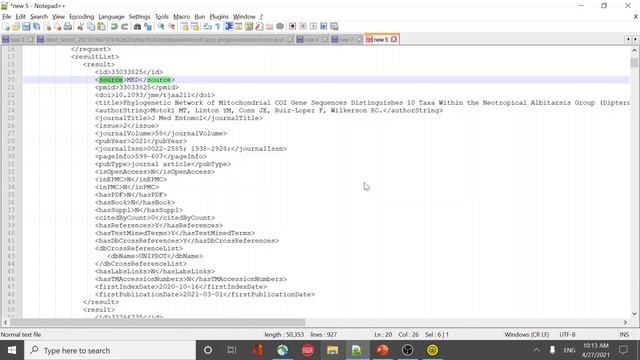This screenshot has height=360, width=640.
Task: Open the Run menu
Action: [200, 17]
